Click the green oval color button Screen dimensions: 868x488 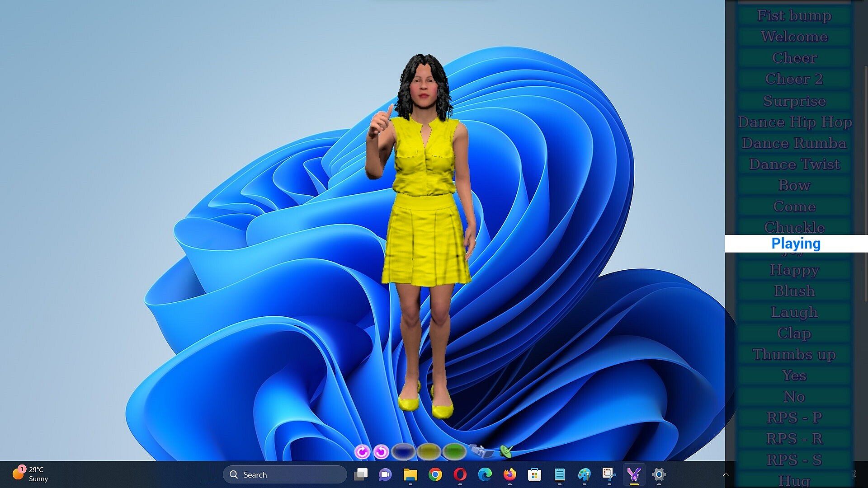pos(454,451)
